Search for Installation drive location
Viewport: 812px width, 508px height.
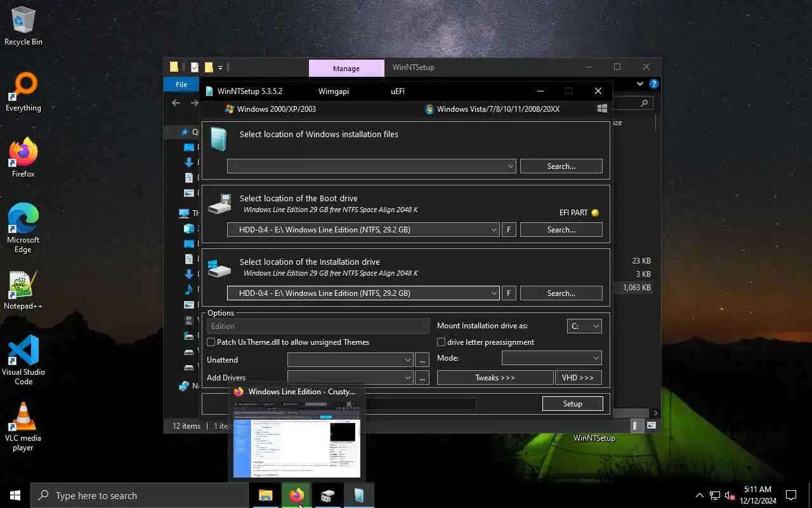[x=561, y=293]
